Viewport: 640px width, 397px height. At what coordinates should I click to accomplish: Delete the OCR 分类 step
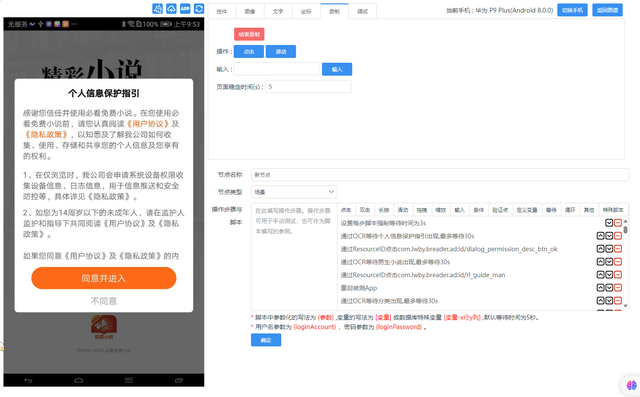tap(618, 301)
